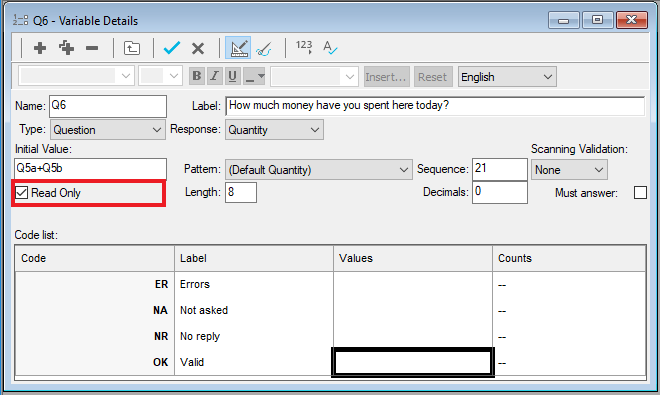Open the Pattern dropdown (Default Quantity)
The width and height of the screenshot is (660, 395).
[x=319, y=170]
